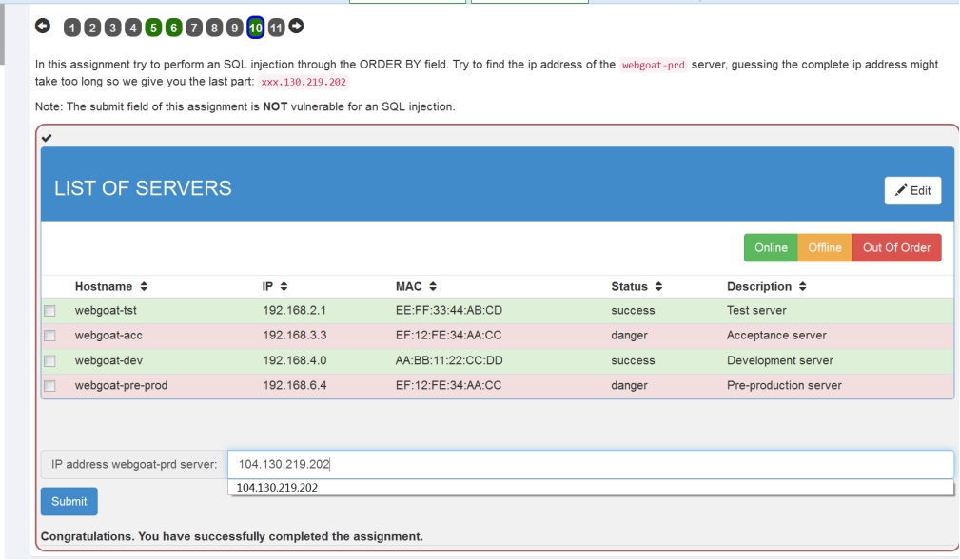The width and height of the screenshot is (960, 560).
Task: Open lesson page 7
Action: coord(194,28)
